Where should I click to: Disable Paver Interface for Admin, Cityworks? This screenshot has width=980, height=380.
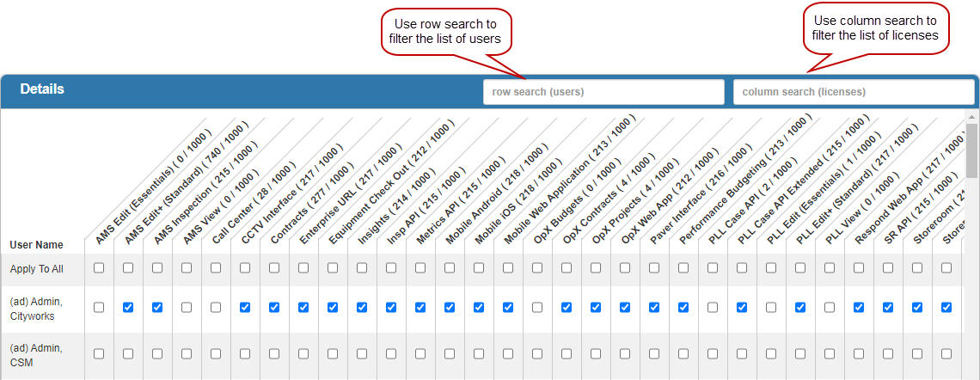(x=654, y=307)
